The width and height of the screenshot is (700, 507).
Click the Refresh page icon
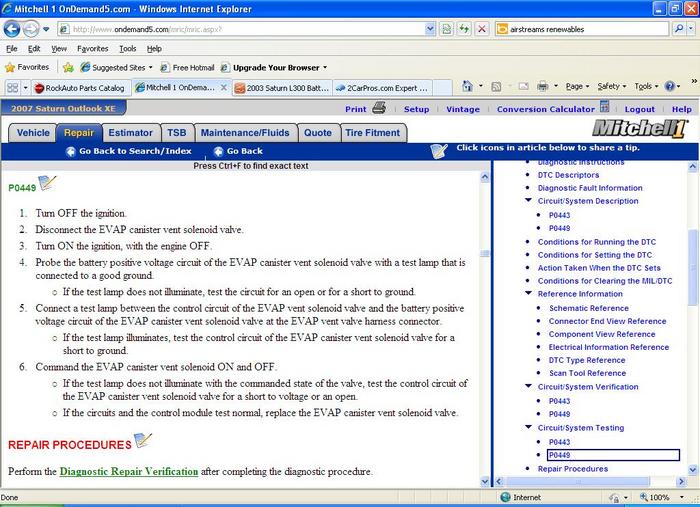point(464,29)
